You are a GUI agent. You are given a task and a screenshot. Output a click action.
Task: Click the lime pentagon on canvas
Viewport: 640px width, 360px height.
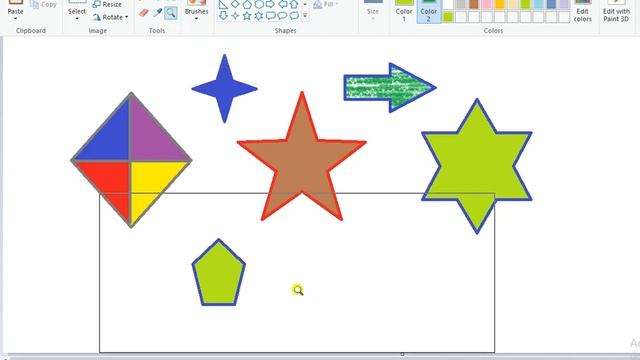pos(218,273)
